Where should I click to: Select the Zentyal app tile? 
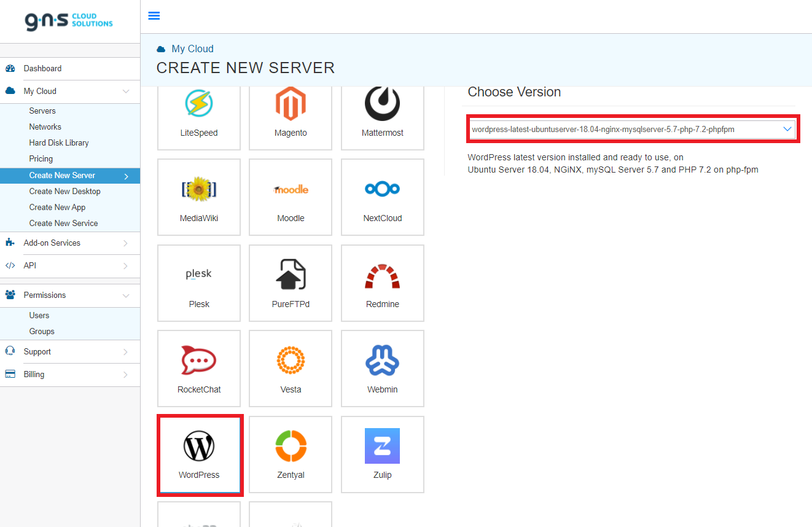(291, 455)
